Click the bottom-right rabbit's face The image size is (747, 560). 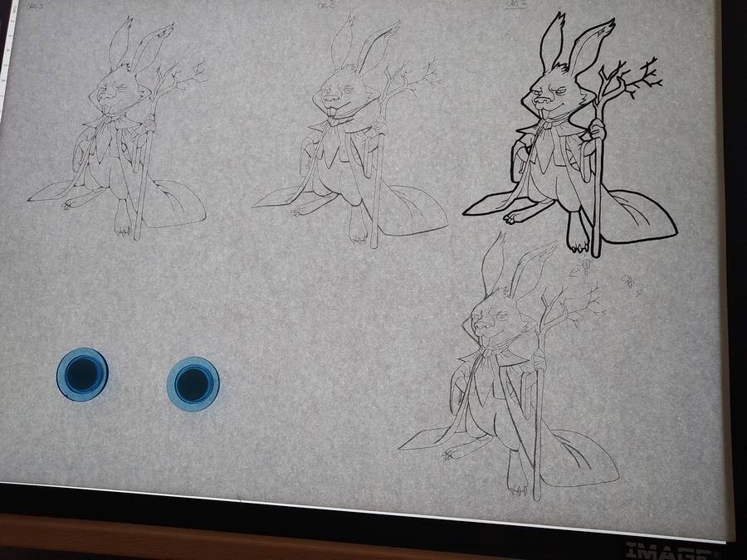(x=488, y=319)
